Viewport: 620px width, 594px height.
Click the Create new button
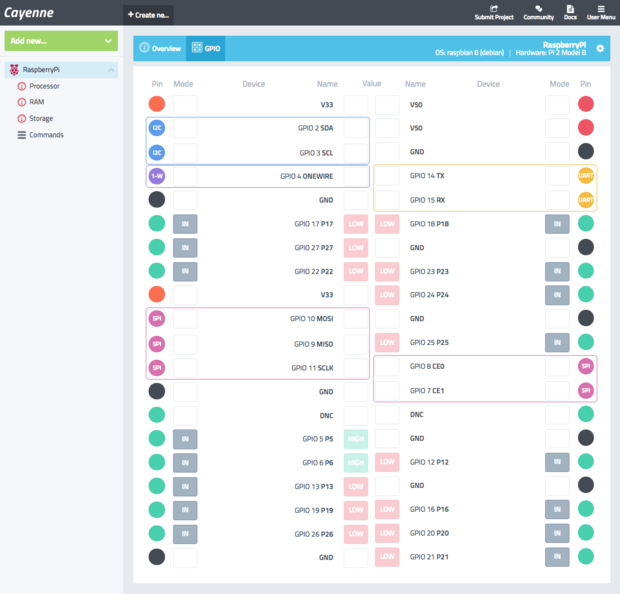[148, 15]
